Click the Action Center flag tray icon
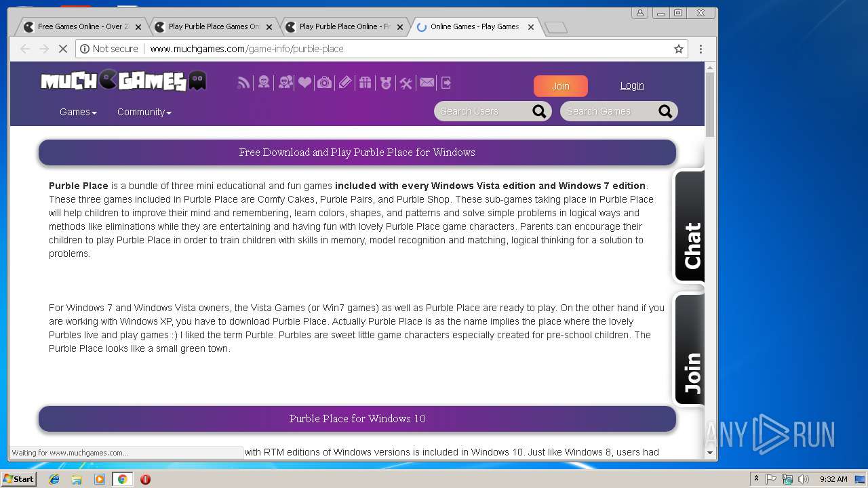The height and width of the screenshot is (488, 868). tap(771, 479)
